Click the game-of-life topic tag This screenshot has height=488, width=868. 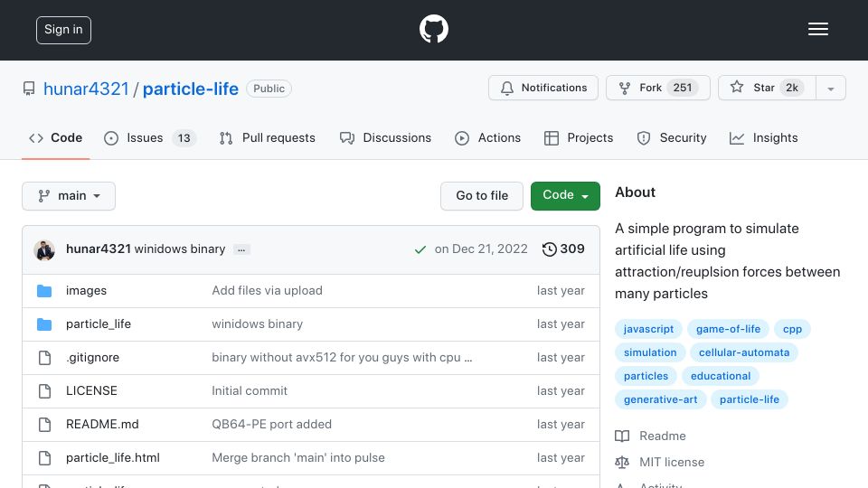point(728,329)
